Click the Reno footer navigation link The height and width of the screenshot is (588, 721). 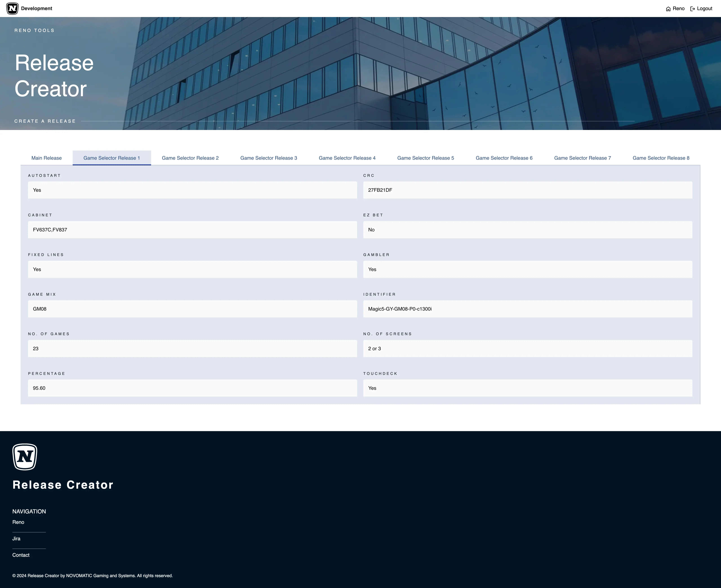coord(18,522)
